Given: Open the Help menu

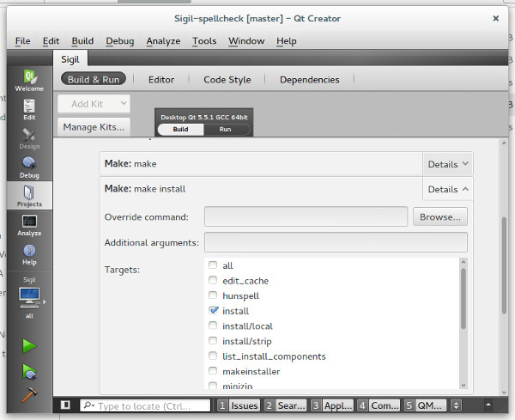Looking at the screenshot, I should [x=287, y=40].
